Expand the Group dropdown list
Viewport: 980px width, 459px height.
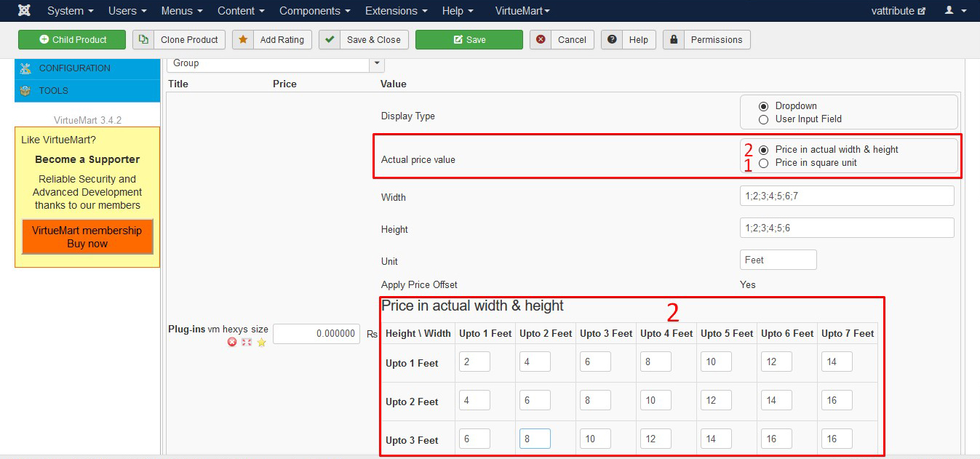(x=377, y=63)
